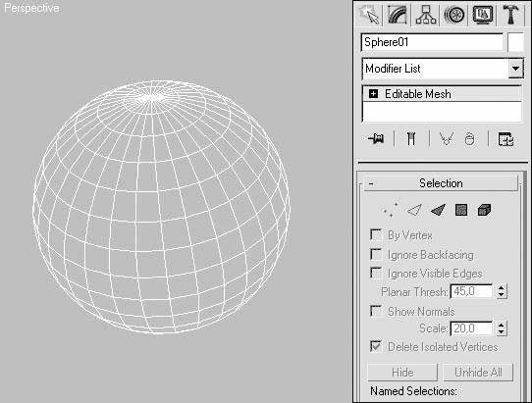Select Polygon sub-object level icon

click(x=461, y=210)
